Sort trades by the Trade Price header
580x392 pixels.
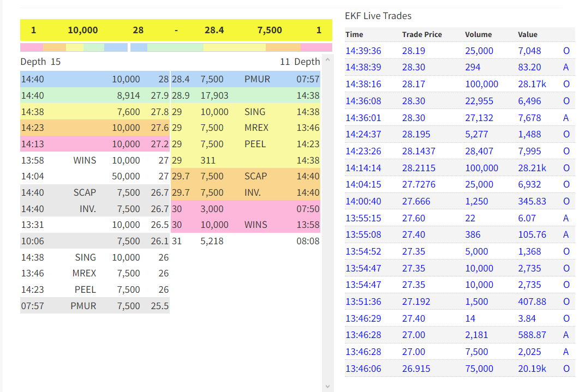[x=422, y=34]
